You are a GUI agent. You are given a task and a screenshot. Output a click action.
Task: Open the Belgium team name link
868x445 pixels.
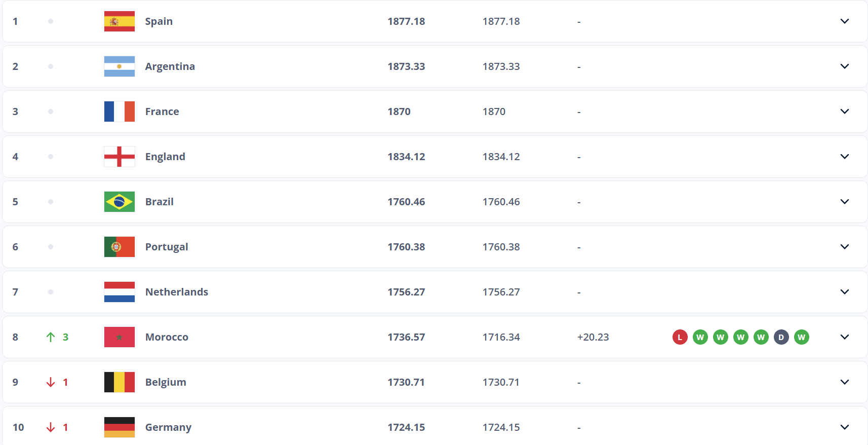point(166,382)
